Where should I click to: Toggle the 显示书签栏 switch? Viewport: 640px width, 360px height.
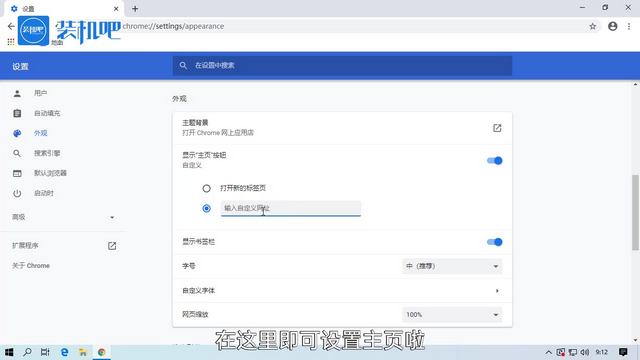[x=495, y=242]
